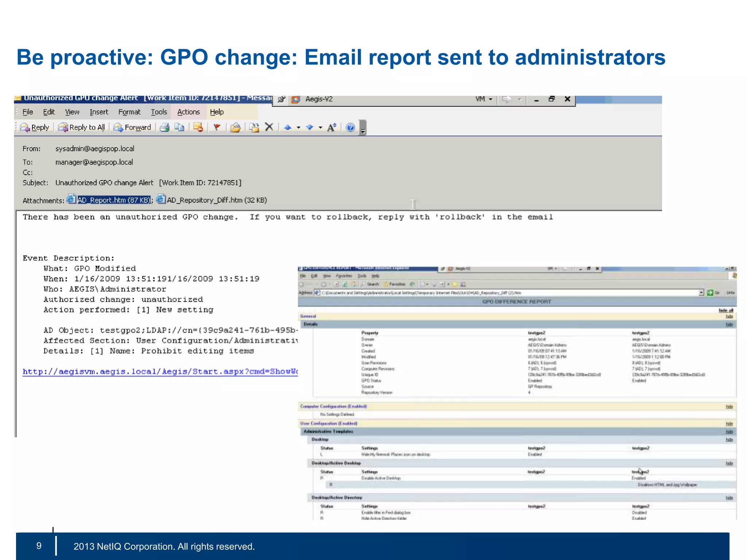Viewport: 747px width, 560px height.
Task: Click the grayed arrow icon right of VM
Action: point(506,99)
